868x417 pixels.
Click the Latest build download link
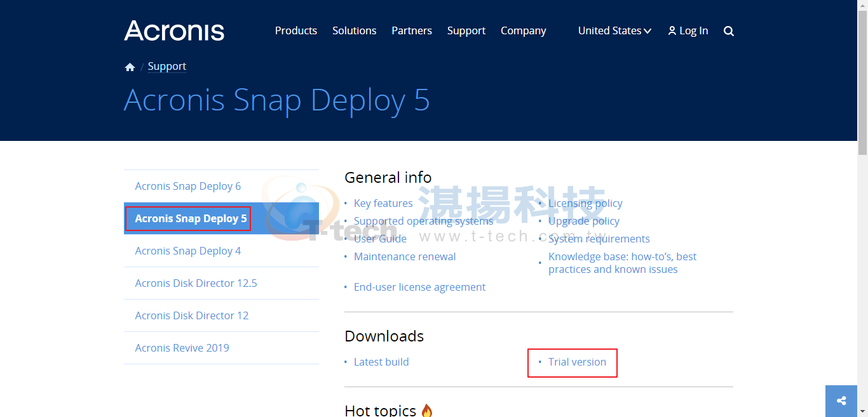(381, 362)
